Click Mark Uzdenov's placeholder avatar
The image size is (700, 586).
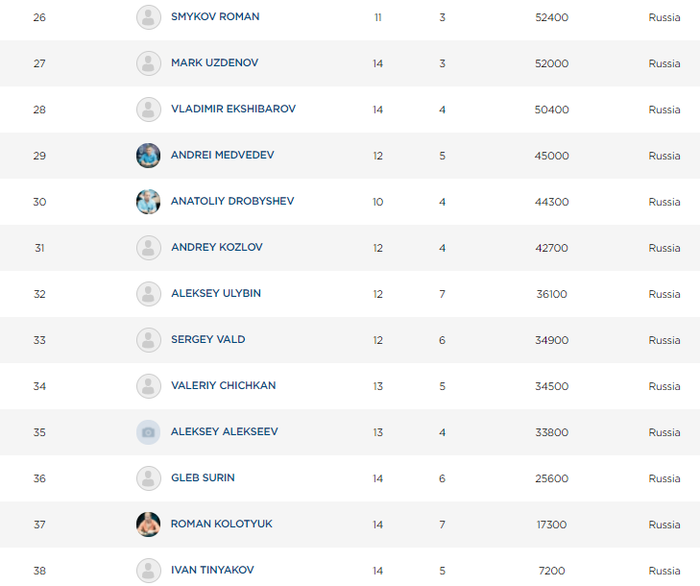point(148,63)
